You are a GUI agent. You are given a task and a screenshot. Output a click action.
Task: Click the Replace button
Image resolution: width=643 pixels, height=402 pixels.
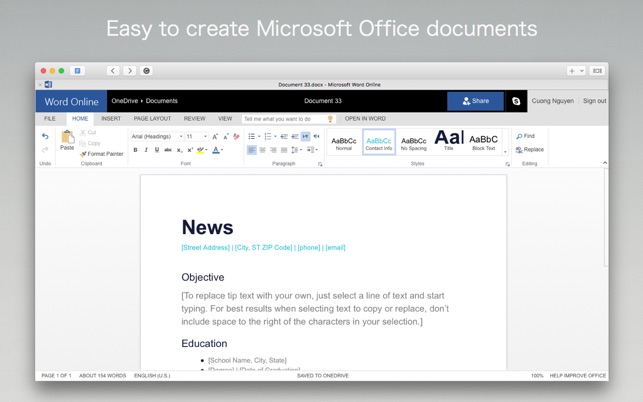click(x=530, y=150)
